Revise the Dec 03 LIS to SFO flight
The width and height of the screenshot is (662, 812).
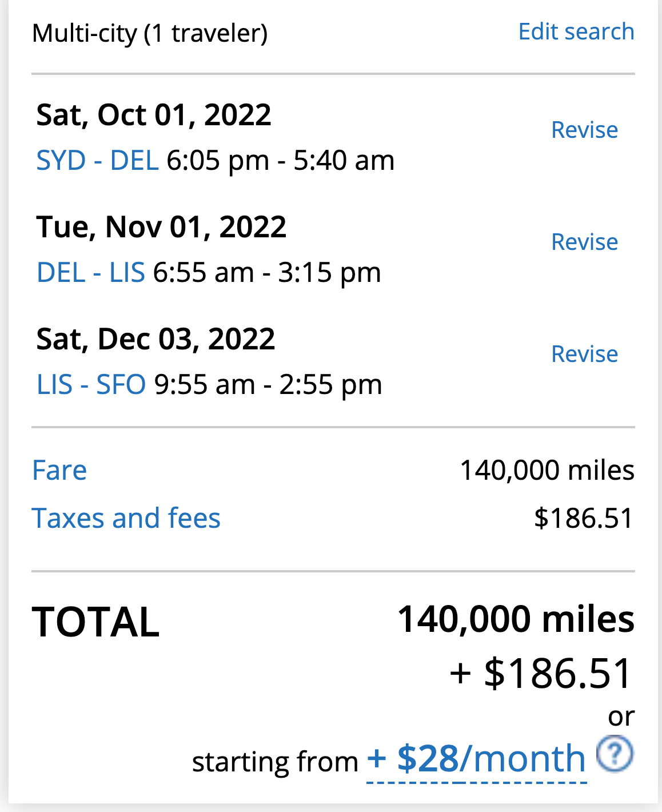coord(584,355)
